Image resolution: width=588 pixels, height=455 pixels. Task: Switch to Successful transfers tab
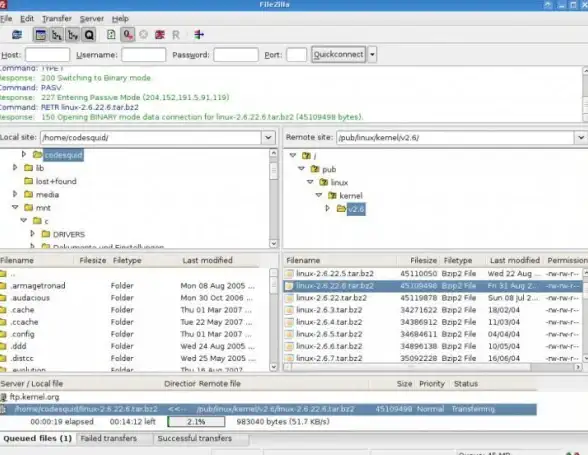coord(195,438)
